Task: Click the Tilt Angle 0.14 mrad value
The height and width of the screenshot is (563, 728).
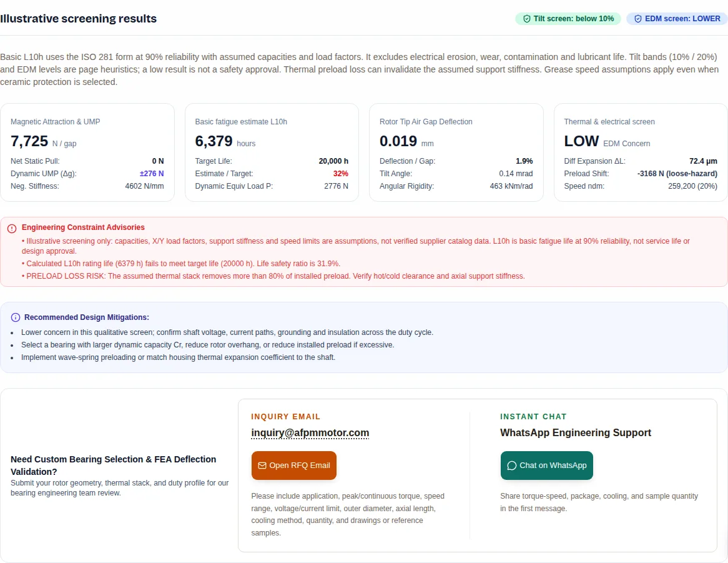Action: point(516,174)
